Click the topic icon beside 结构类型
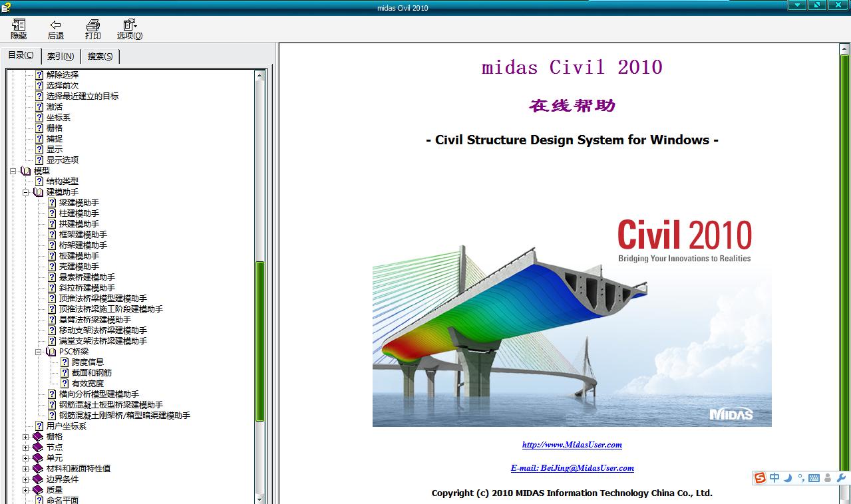This screenshot has width=851, height=504. point(39,182)
